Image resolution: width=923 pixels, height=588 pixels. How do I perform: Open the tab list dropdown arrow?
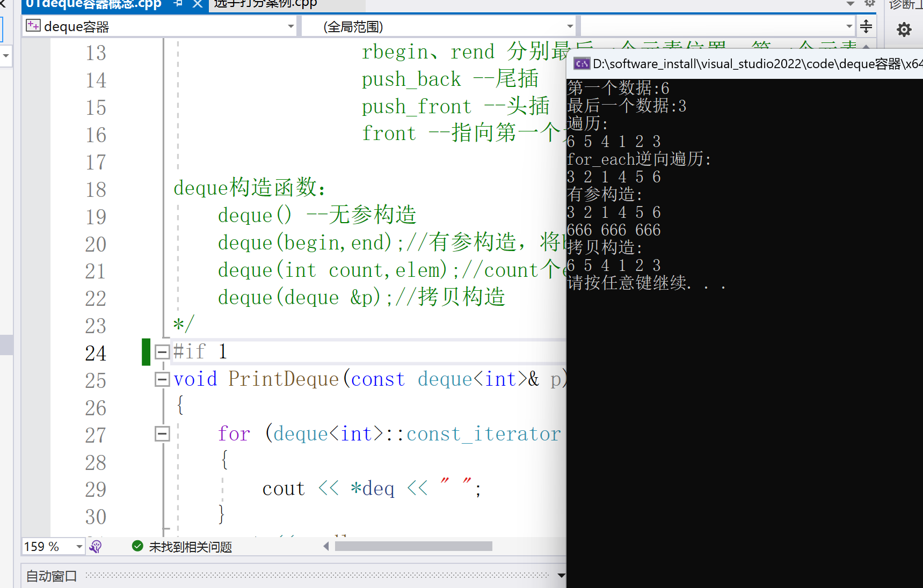(851, 4)
